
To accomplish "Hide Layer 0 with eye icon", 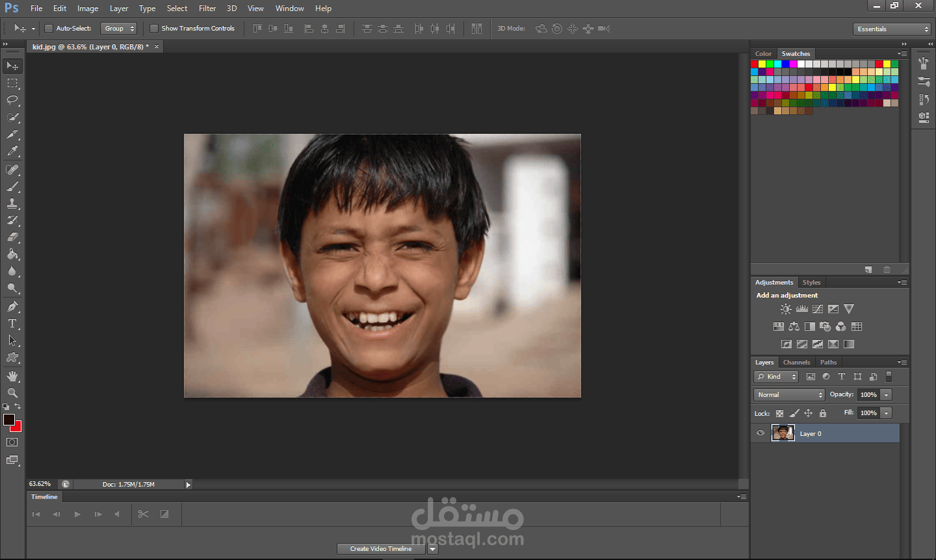I will click(760, 433).
